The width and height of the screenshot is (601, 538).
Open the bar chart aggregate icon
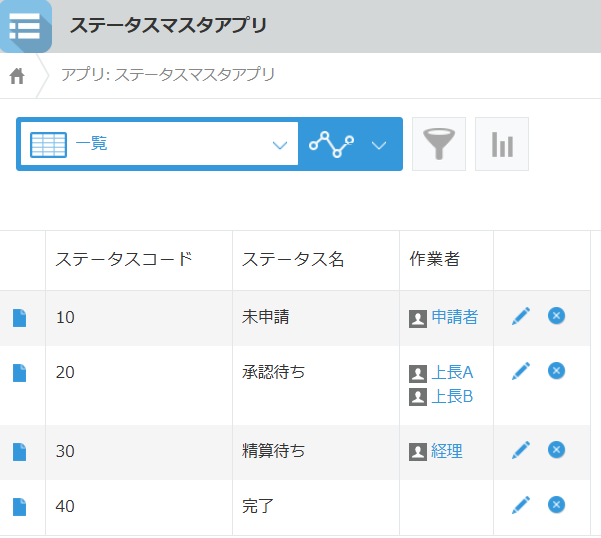(x=501, y=144)
